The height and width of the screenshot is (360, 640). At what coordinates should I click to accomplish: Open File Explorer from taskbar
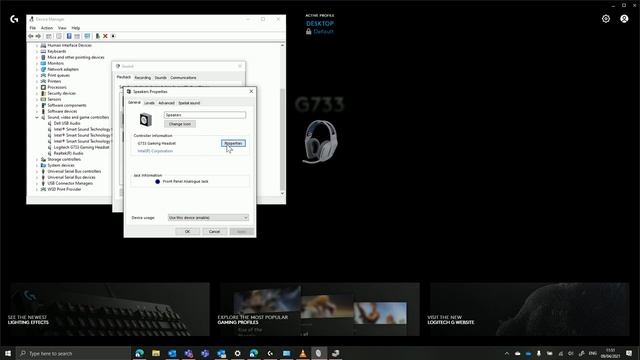(x=156, y=353)
